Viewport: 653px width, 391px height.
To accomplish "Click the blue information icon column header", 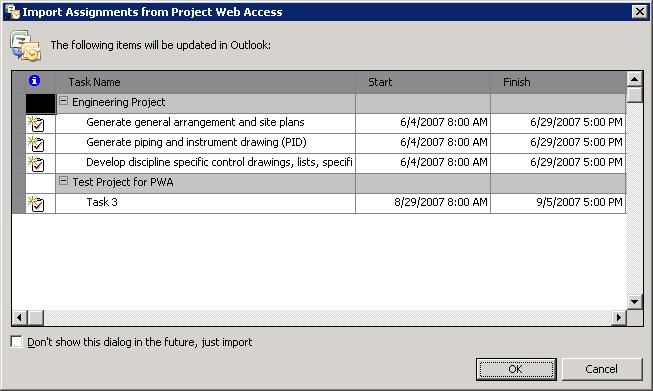I will (35, 81).
